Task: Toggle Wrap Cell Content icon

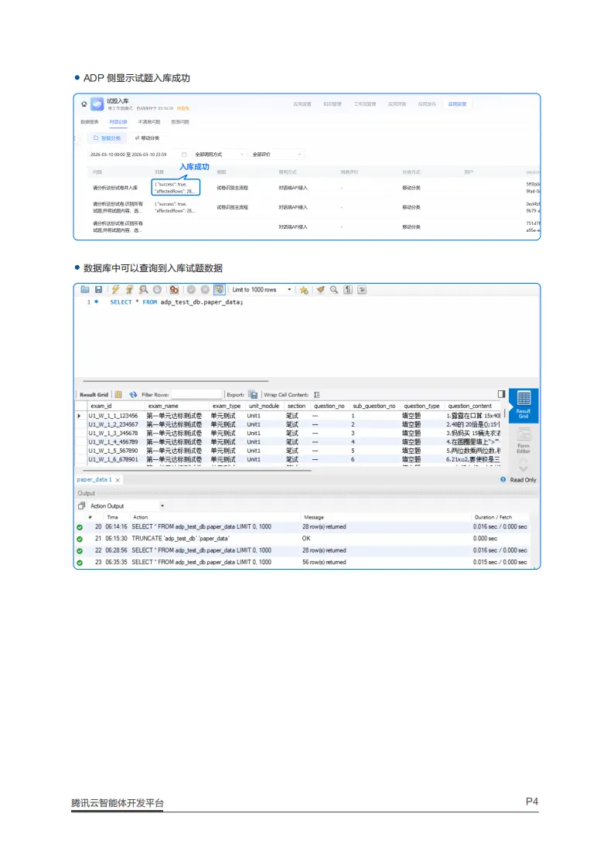Action: pyautogui.click(x=317, y=395)
